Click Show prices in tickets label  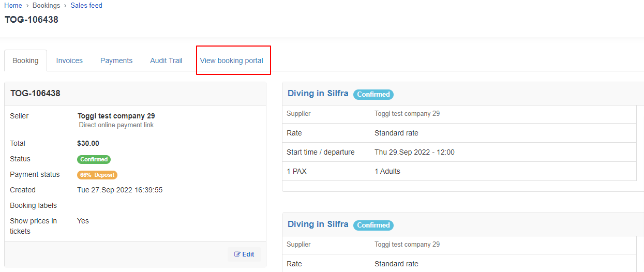(x=33, y=226)
